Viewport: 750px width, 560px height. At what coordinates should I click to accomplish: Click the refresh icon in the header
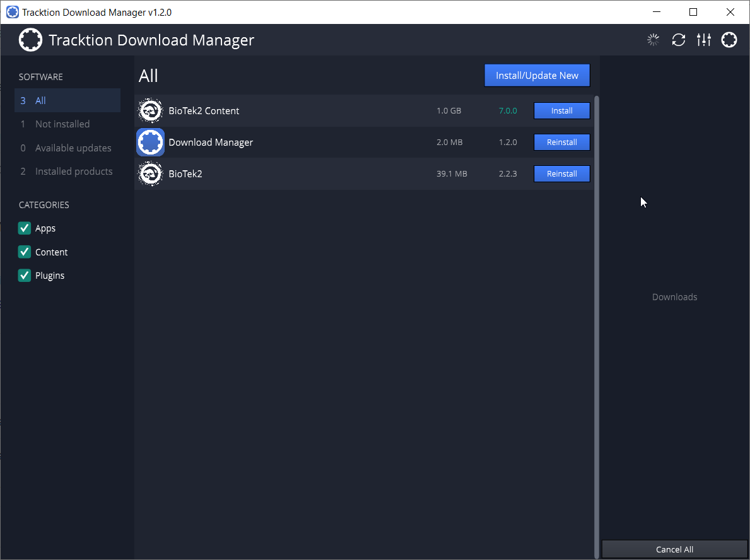coord(679,40)
